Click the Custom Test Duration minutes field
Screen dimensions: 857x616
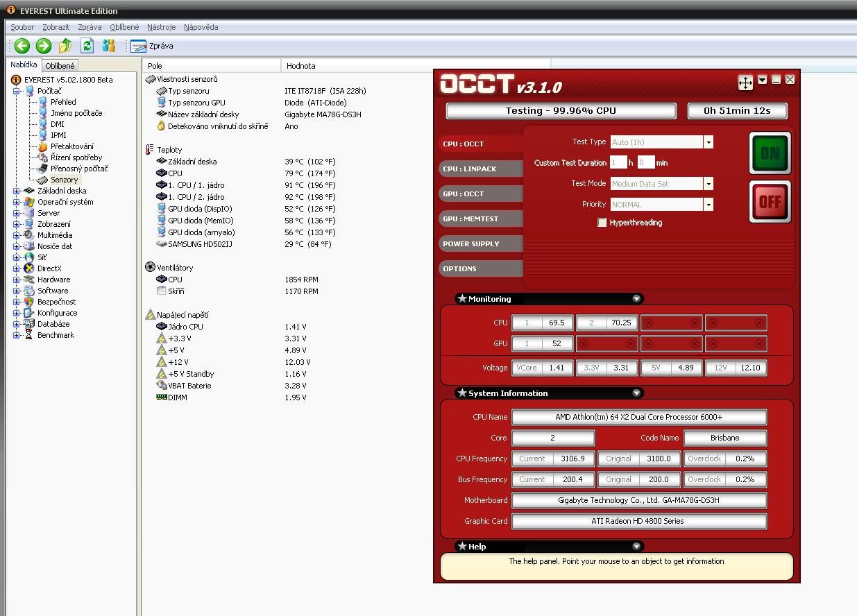tap(645, 163)
